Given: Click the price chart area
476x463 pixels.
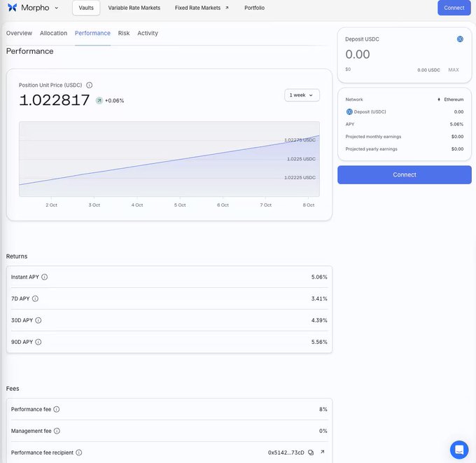Looking at the screenshot, I should tap(169, 159).
